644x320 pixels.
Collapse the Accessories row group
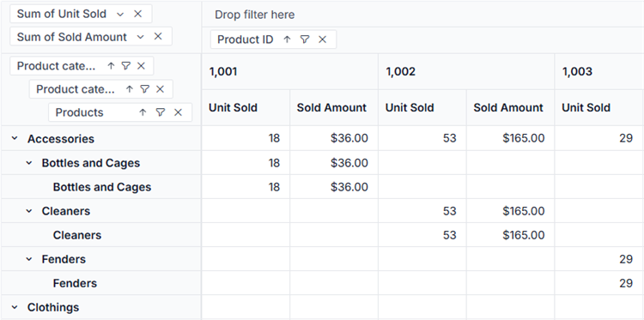pyautogui.click(x=15, y=139)
